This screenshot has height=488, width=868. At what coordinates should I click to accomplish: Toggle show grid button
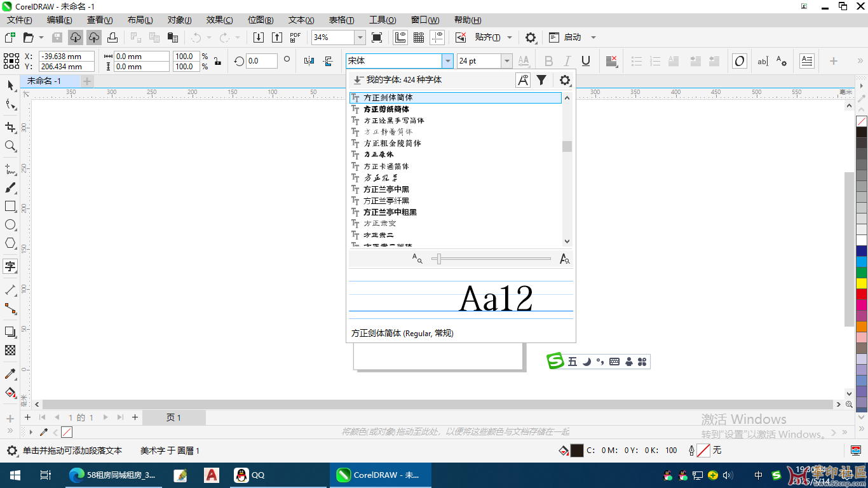[419, 37]
